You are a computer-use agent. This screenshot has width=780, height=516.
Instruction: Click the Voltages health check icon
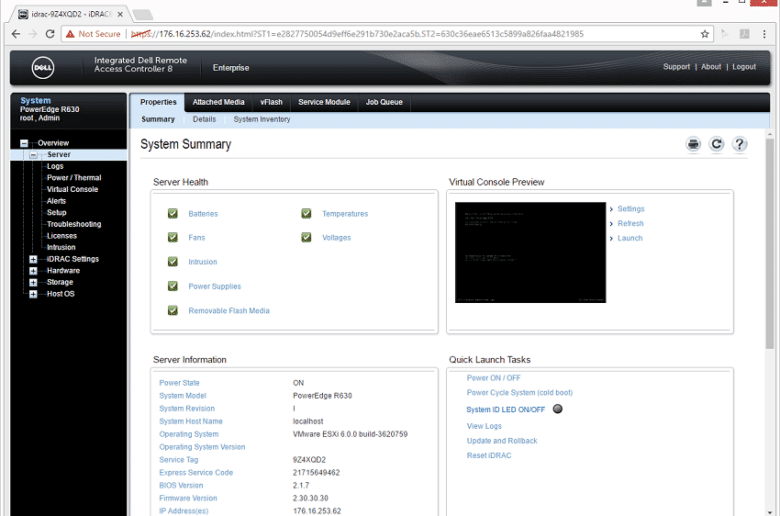point(306,237)
